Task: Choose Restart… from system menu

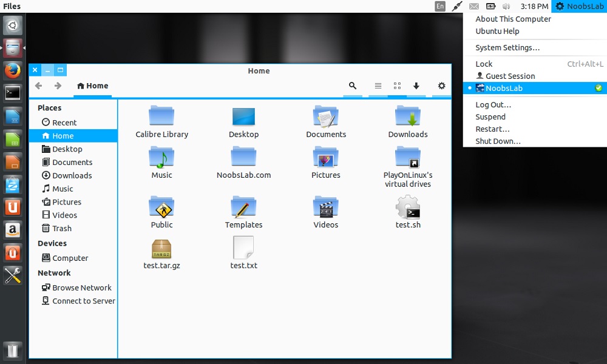Action: coord(535,129)
